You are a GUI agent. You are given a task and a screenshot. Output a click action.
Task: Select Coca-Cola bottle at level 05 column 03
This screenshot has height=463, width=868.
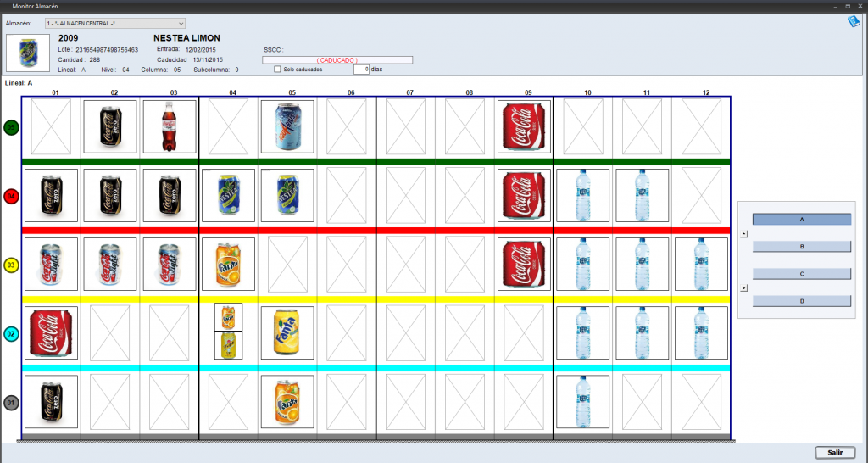[x=170, y=127]
